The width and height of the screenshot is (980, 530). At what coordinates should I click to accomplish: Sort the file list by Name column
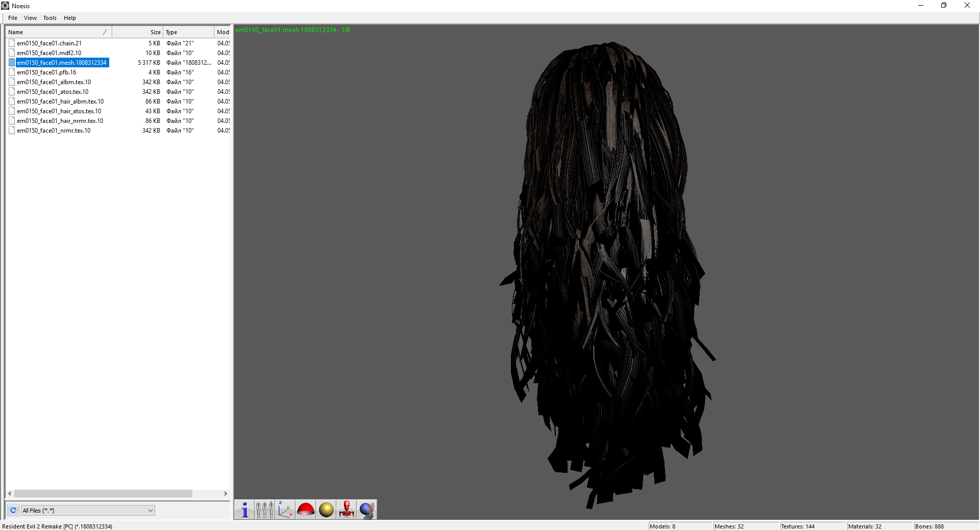[x=59, y=32]
